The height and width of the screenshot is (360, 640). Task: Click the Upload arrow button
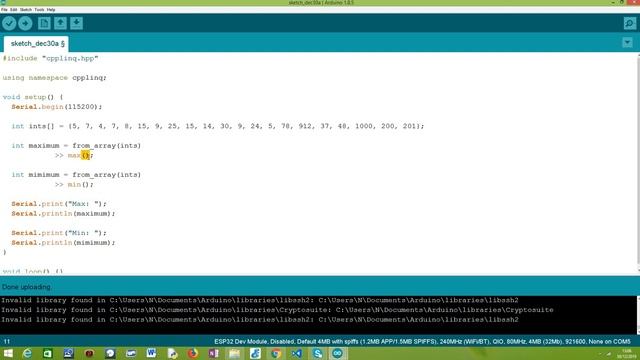(25, 23)
